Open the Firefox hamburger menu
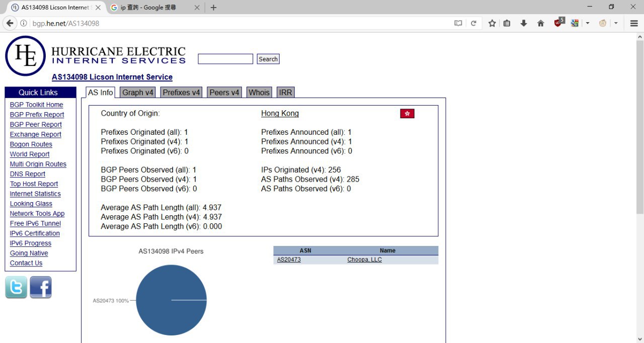The image size is (644, 343). [x=634, y=23]
